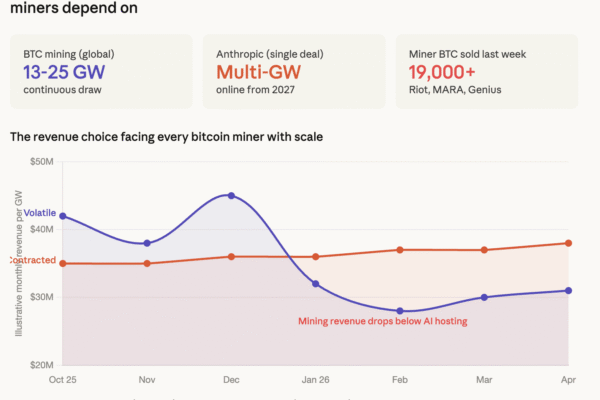Viewport: 600px width, 400px height.
Task: Click the purple Volatile series label
Action: (40, 213)
